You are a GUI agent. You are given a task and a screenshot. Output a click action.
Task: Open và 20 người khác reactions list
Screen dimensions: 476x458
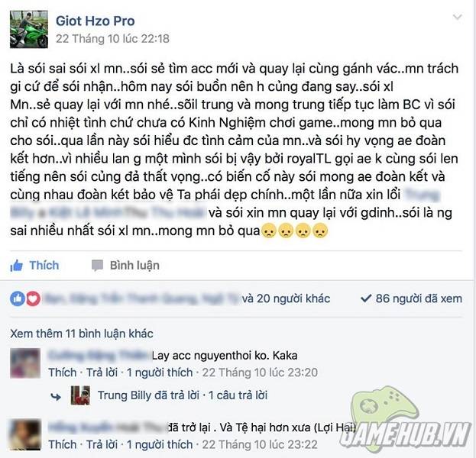click(x=286, y=298)
